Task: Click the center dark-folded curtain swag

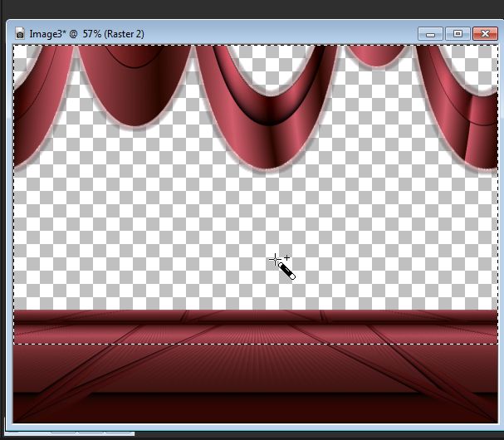Action: (267, 110)
